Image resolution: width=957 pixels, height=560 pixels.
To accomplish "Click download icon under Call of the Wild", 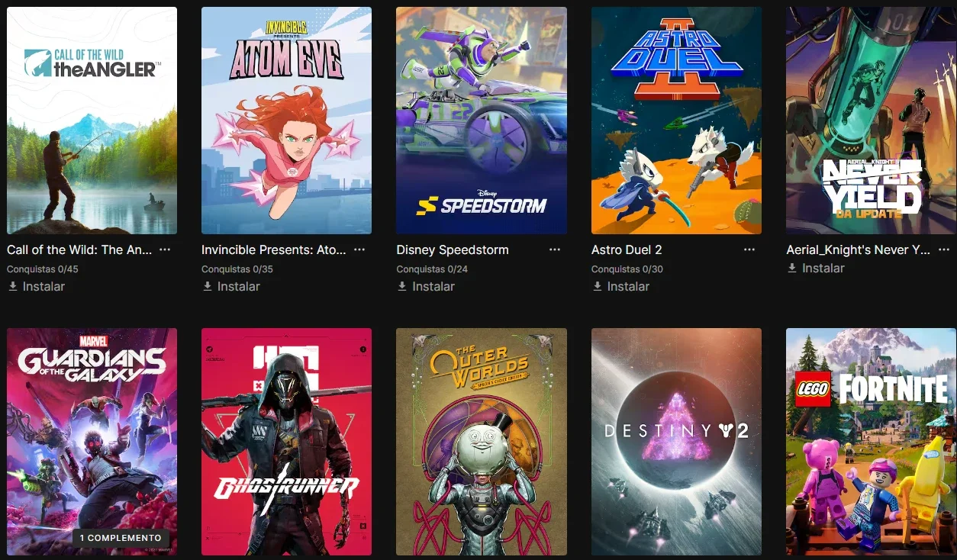I will click(13, 286).
